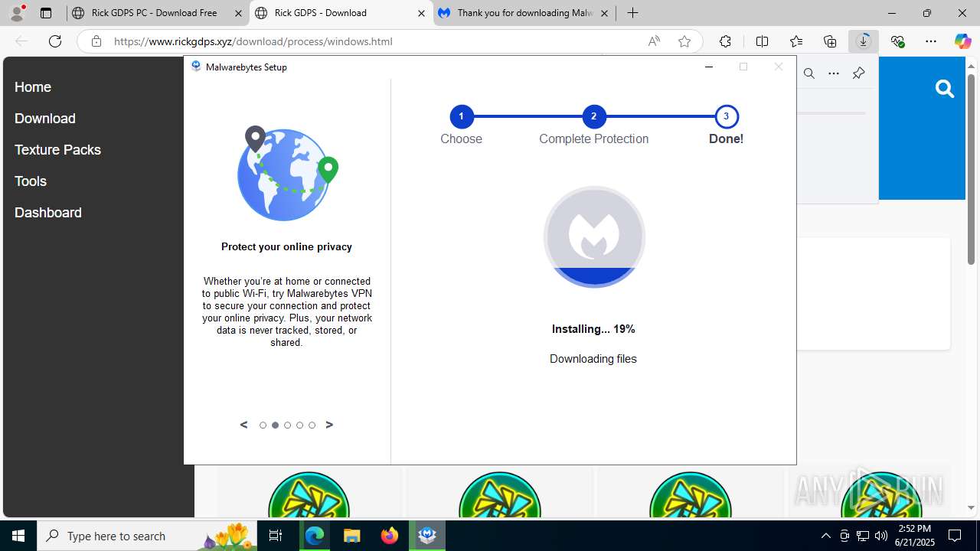
Task: Click step 3 Done indicator
Action: pos(726,116)
